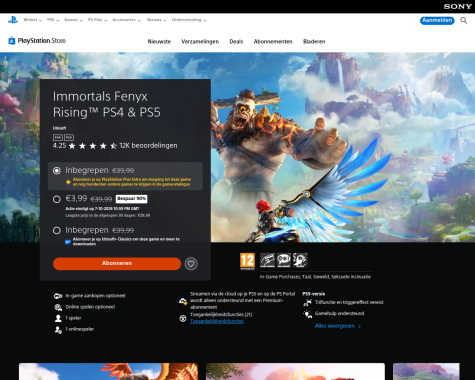The image size is (475, 380).
Task: Open the Verzamelingen store tab
Action: click(200, 42)
